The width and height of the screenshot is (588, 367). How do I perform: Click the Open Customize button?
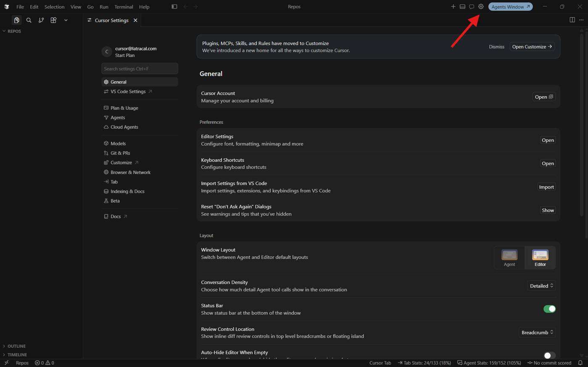point(532,47)
